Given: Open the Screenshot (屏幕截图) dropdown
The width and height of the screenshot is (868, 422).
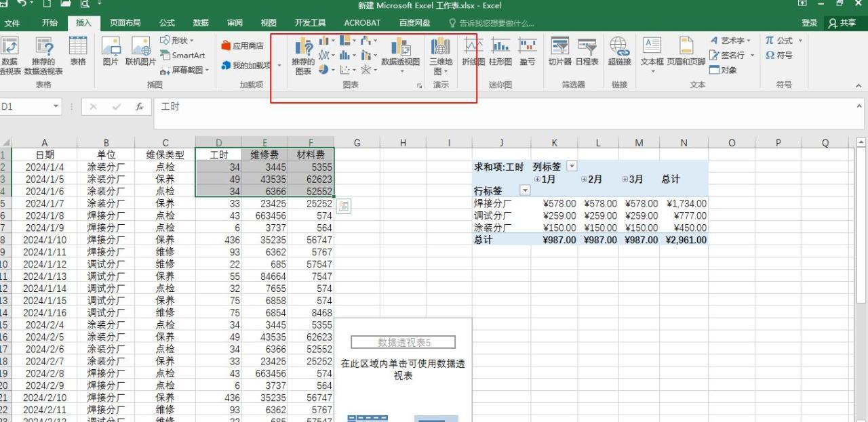Looking at the screenshot, I should click(185, 70).
